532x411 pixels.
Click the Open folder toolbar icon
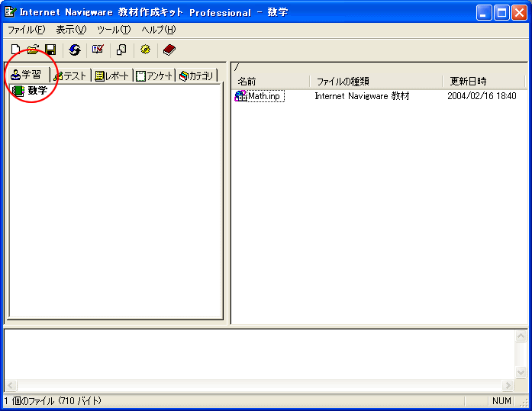pyautogui.click(x=33, y=50)
